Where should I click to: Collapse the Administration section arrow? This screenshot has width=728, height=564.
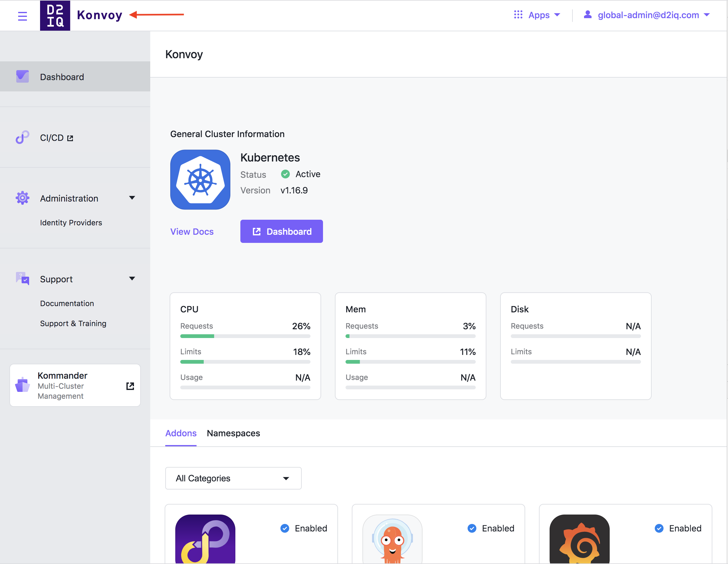point(132,198)
